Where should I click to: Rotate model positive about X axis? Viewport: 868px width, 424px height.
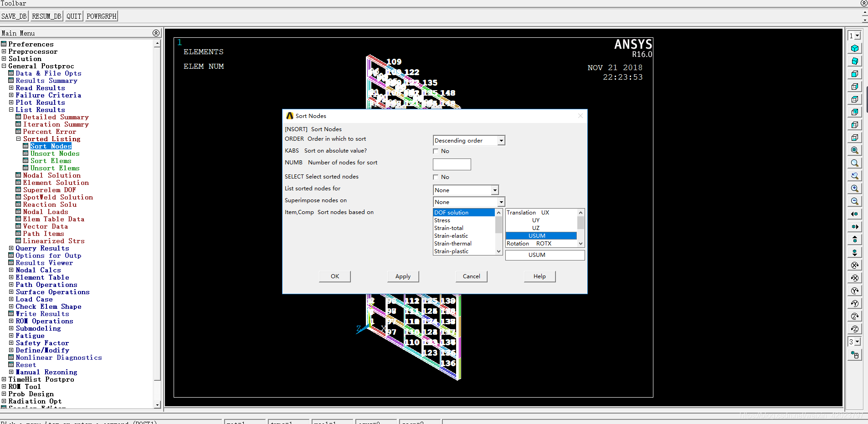click(855, 278)
